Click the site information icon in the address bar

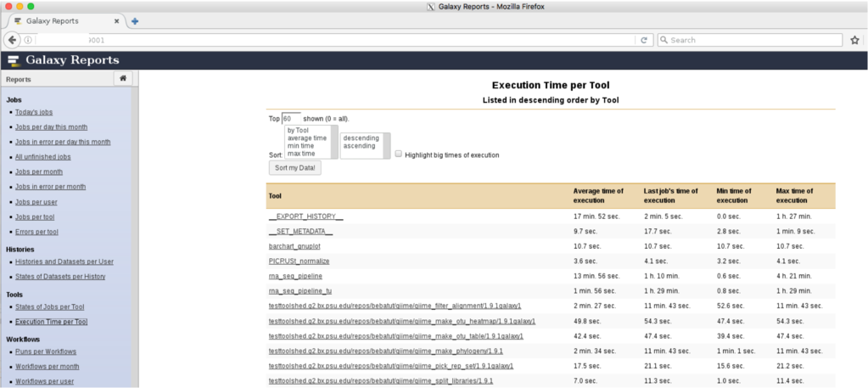(28, 40)
